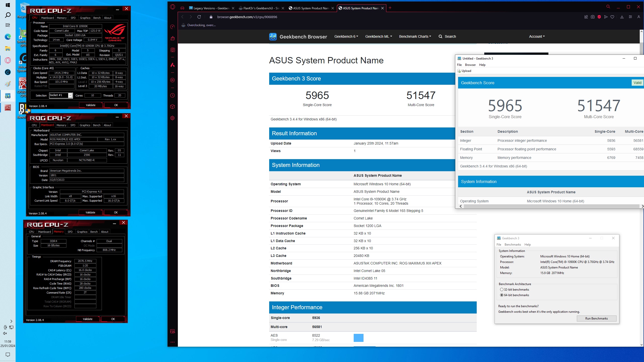Open the Player icon in Opera sidebar

click(x=173, y=80)
